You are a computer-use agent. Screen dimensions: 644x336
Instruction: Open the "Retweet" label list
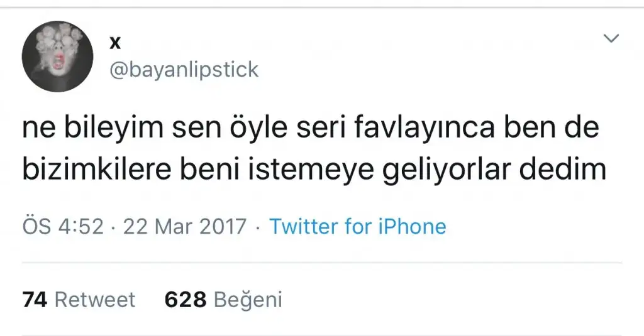pyautogui.click(x=94, y=300)
